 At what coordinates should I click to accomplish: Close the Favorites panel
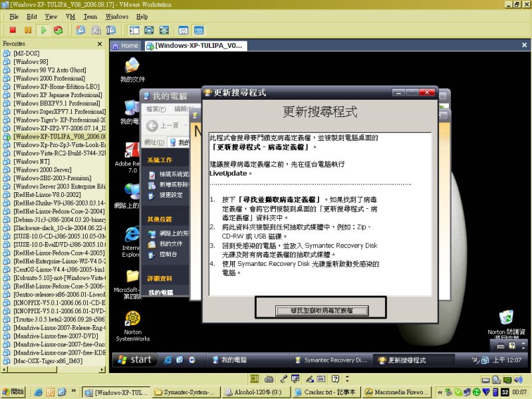pos(99,44)
